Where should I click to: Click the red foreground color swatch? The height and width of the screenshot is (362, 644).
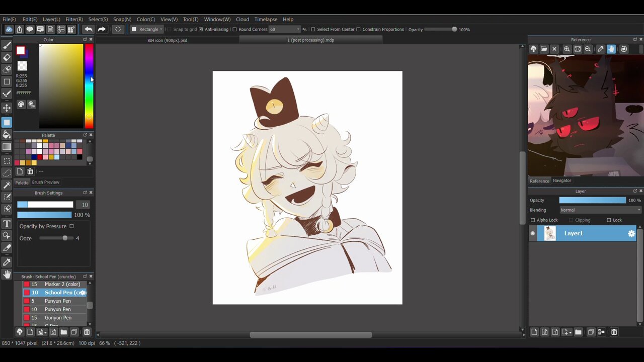pyautogui.click(x=20, y=50)
